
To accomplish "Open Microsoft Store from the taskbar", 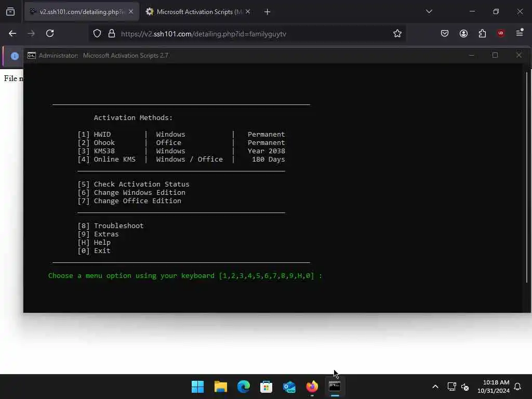I will click(x=267, y=387).
